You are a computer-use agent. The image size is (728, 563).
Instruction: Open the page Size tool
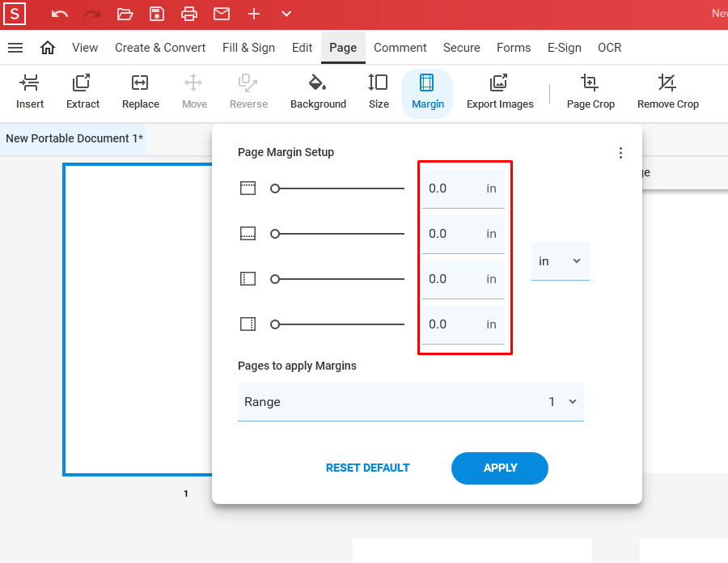(x=379, y=83)
